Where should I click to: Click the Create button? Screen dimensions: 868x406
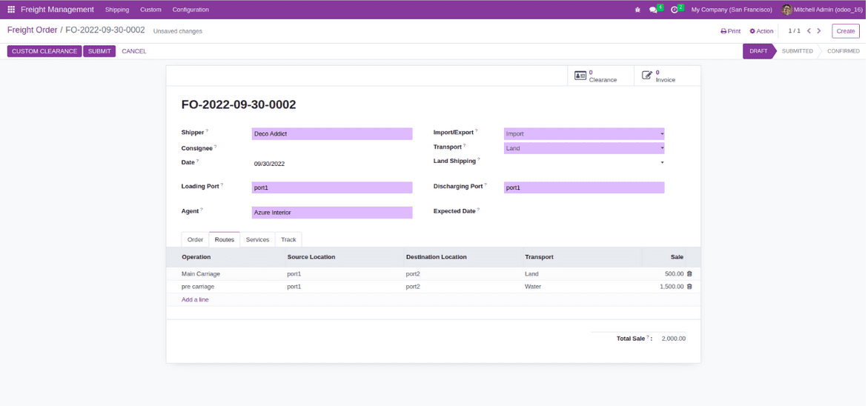pyautogui.click(x=845, y=31)
